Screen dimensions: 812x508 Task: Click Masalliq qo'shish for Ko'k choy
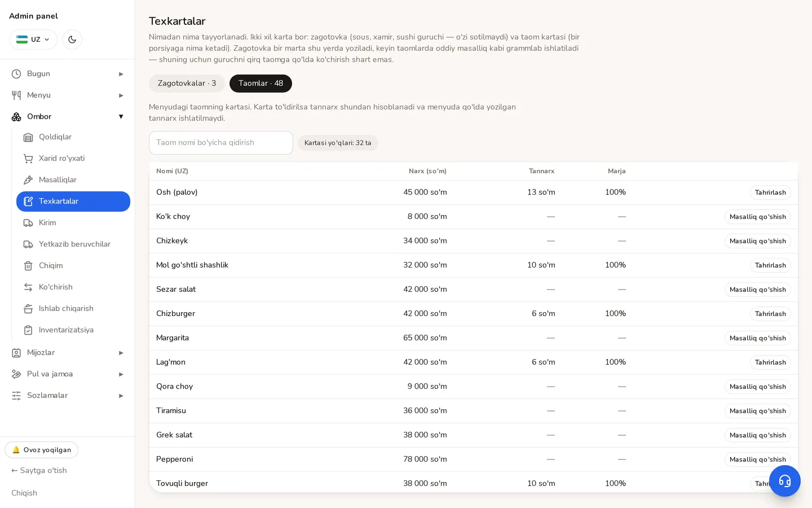757,217
